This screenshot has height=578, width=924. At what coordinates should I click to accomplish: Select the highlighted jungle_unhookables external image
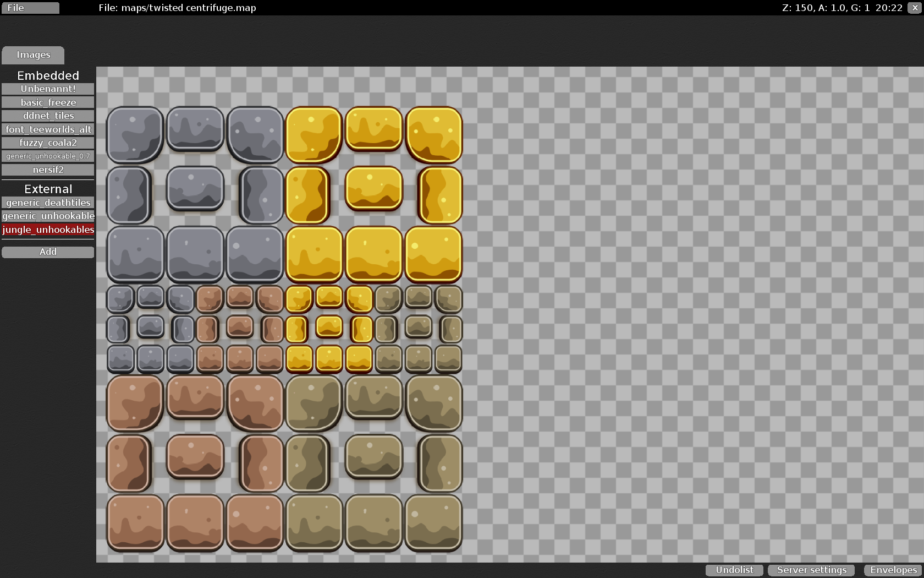(x=48, y=230)
